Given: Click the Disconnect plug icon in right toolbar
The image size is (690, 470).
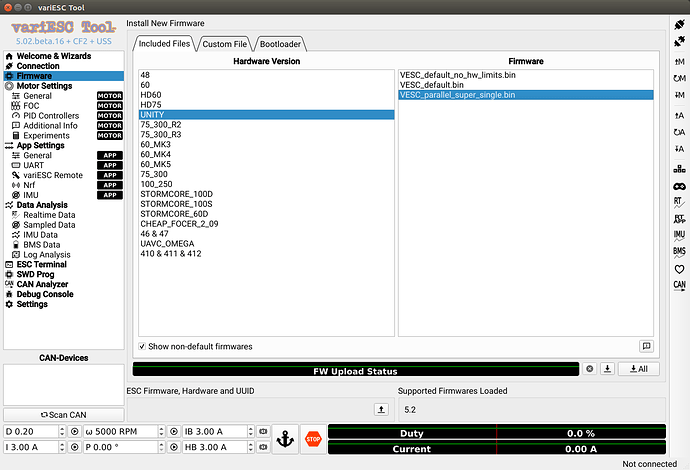Looking at the screenshot, I should point(679,41).
